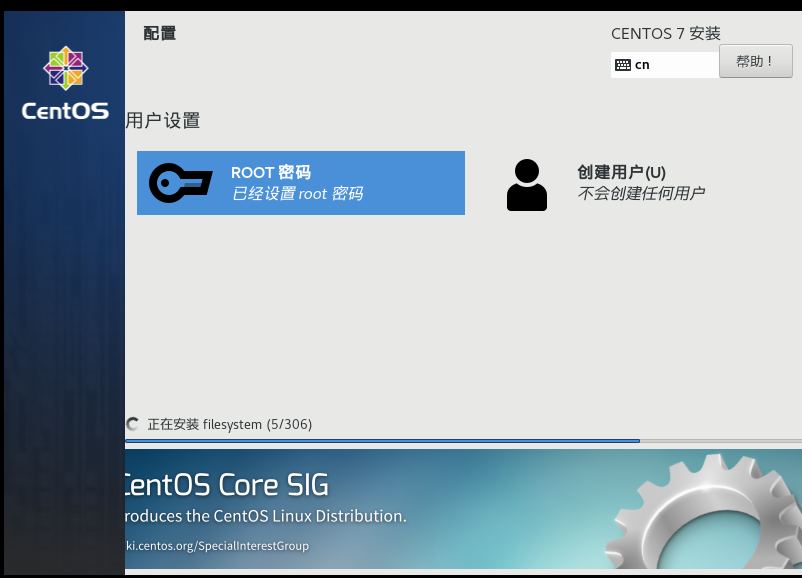
Task: Click the keyboard layout icon next to cn
Action: 625,63
